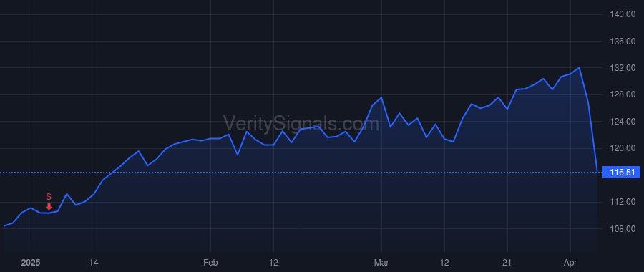Click the Mar date axis label
The height and width of the screenshot is (272, 644).
(381, 263)
